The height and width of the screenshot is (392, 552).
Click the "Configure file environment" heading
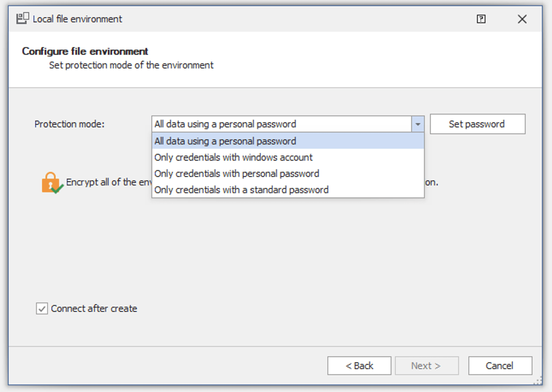85,51
